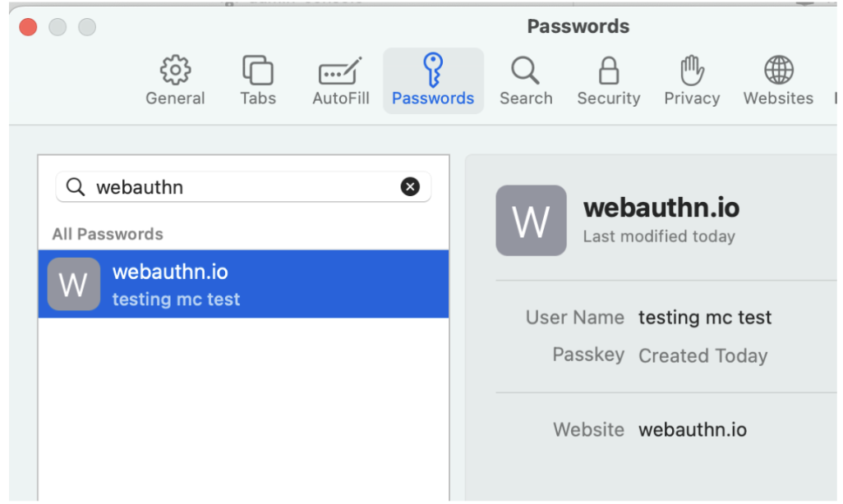843x504 pixels.
Task: Click the user name value 'testing mc test'
Action: click(x=705, y=318)
